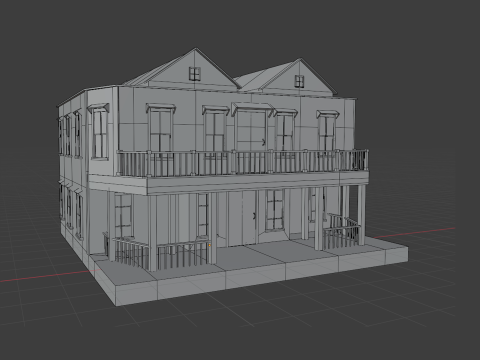
Task: Click the small window in right gable
Action: pyautogui.click(x=299, y=81)
